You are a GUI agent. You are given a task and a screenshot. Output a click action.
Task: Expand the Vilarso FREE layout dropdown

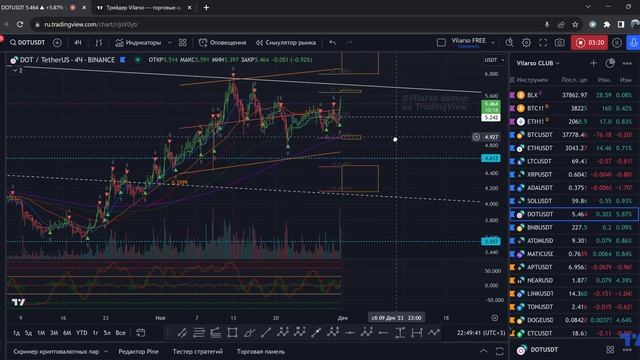(493, 42)
